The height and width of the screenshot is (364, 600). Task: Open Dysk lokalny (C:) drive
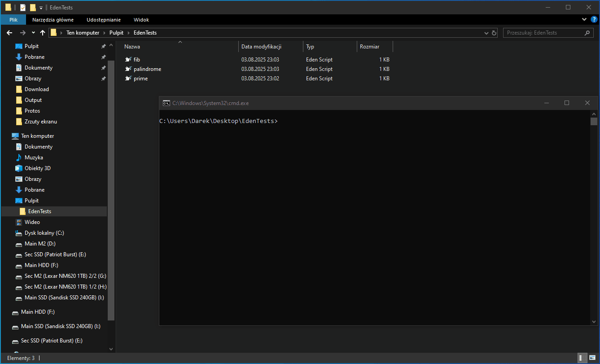click(44, 233)
